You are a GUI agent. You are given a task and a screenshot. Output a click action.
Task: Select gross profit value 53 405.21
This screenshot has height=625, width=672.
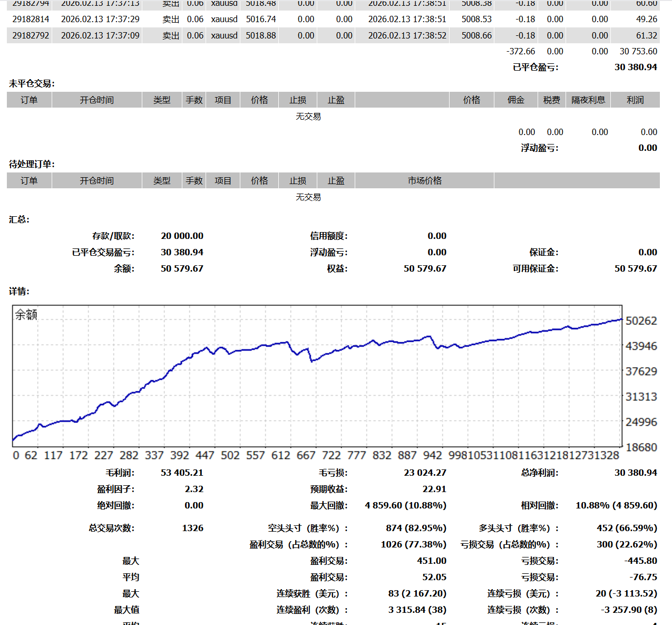182,473
